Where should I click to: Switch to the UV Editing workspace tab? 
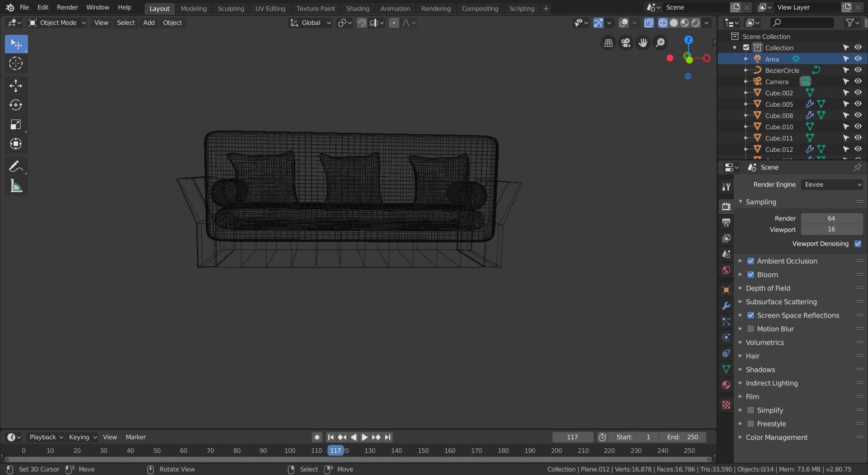(x=270, y=8)
